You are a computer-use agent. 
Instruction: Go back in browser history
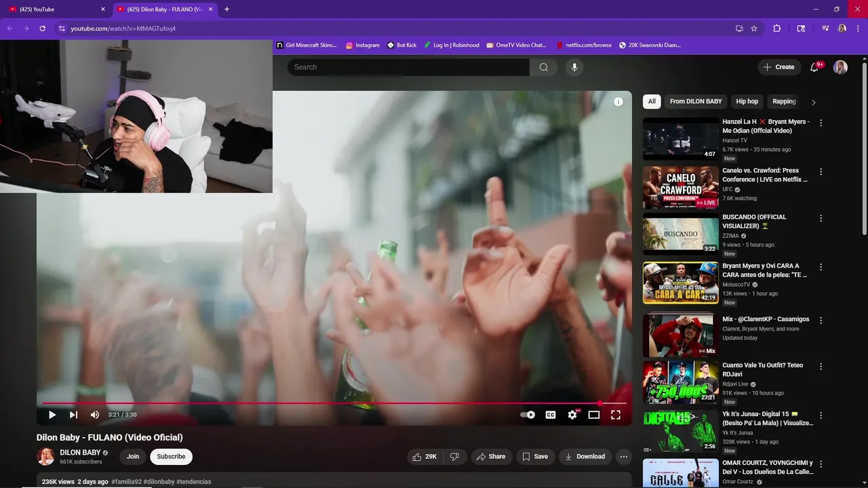[x=9, y=28]
